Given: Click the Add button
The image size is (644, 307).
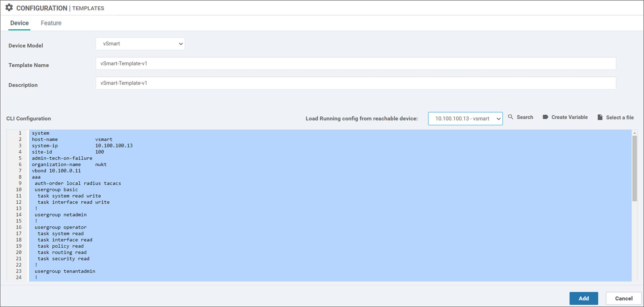Looking at the screenshot, I should point(584,298).
